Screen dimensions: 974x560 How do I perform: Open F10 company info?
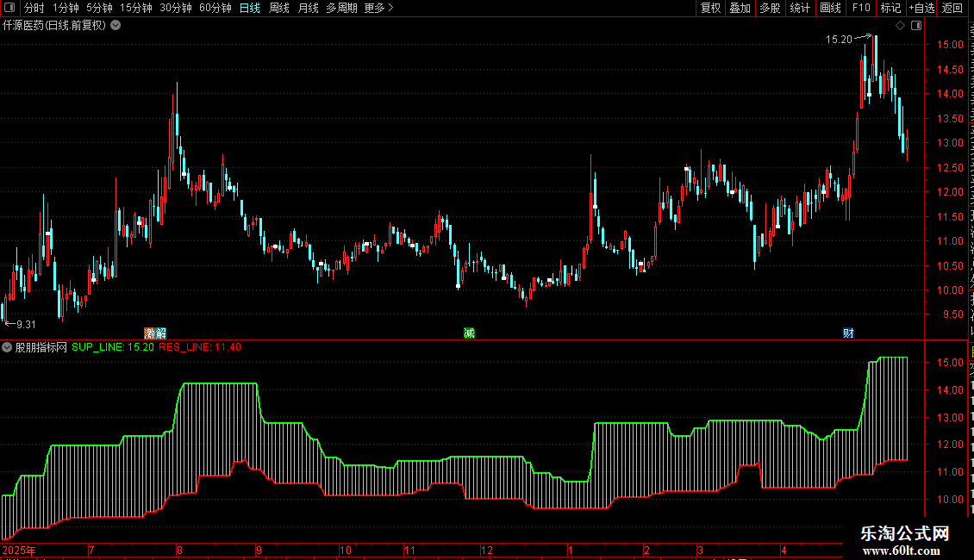(861, 8)
